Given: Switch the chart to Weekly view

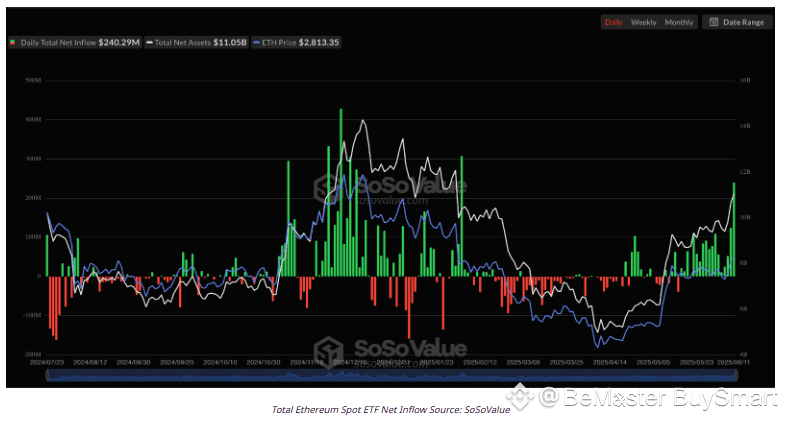Looking at the screenshot, I should pos(643,22).
